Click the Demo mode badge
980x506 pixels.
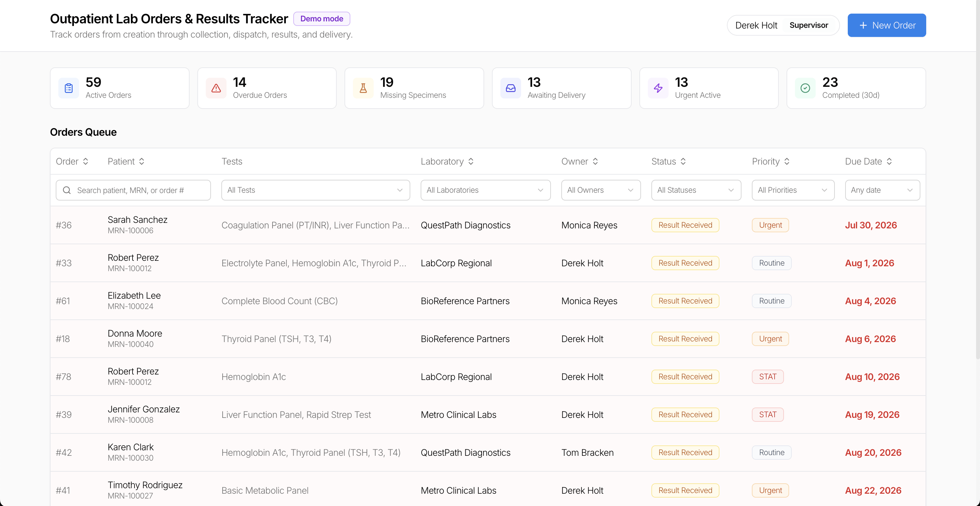point(322,19)
